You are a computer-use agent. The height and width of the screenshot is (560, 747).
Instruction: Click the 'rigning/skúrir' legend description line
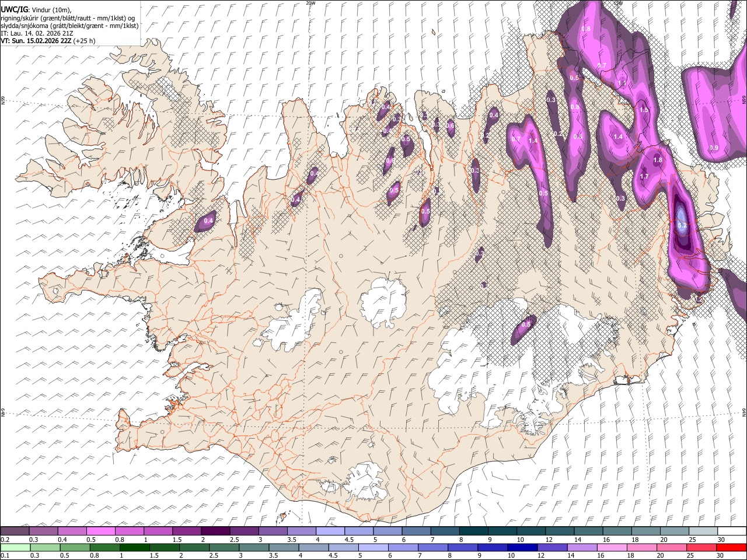(68, 18)
